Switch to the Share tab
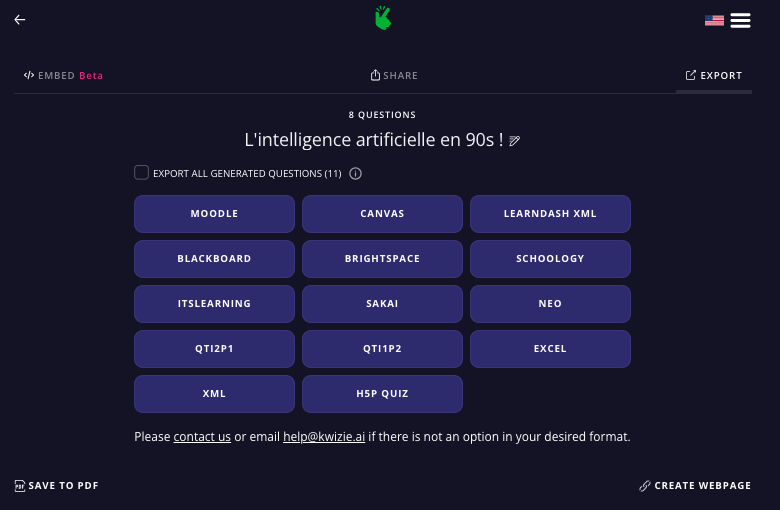The height and width of the screenshot is (510, 780). pyautogui.click(x=394, y=76)
